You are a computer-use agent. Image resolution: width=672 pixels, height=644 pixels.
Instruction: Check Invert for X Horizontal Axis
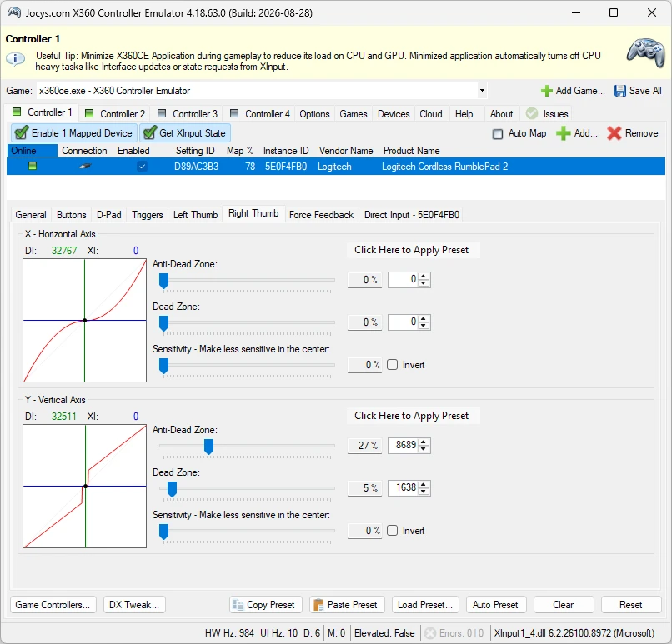[392, 365]
